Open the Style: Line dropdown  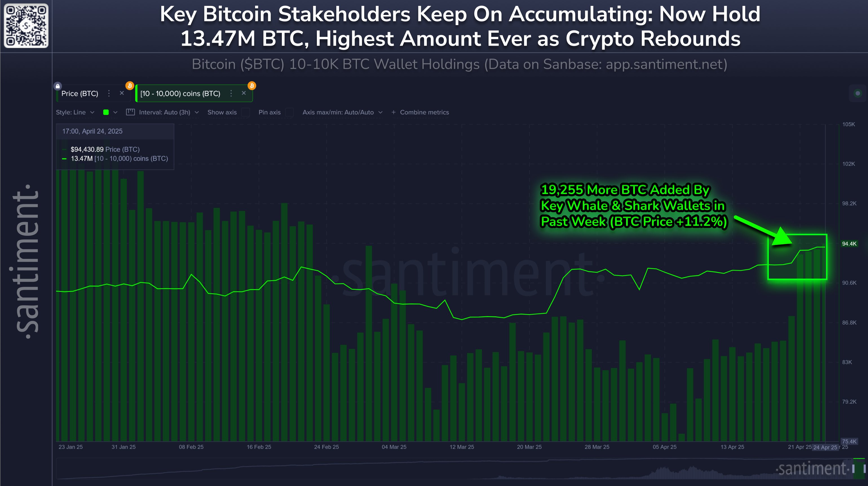75,112
